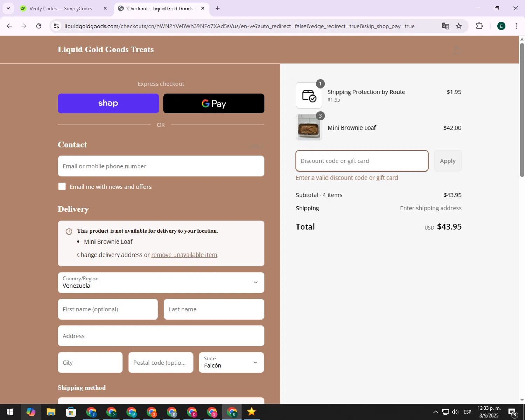The height and width of the screenshot is (420, 525).
Task: Open site information icon in address bar
Action: [56, 26]
